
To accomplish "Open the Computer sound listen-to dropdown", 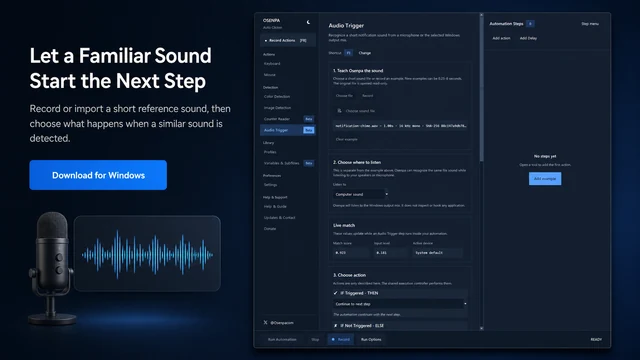I will pyautogui.click(x=361, y=194).
